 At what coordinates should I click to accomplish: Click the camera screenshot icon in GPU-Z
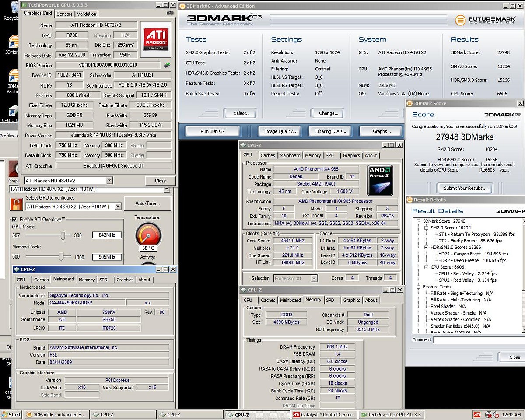tap(170, 13)
